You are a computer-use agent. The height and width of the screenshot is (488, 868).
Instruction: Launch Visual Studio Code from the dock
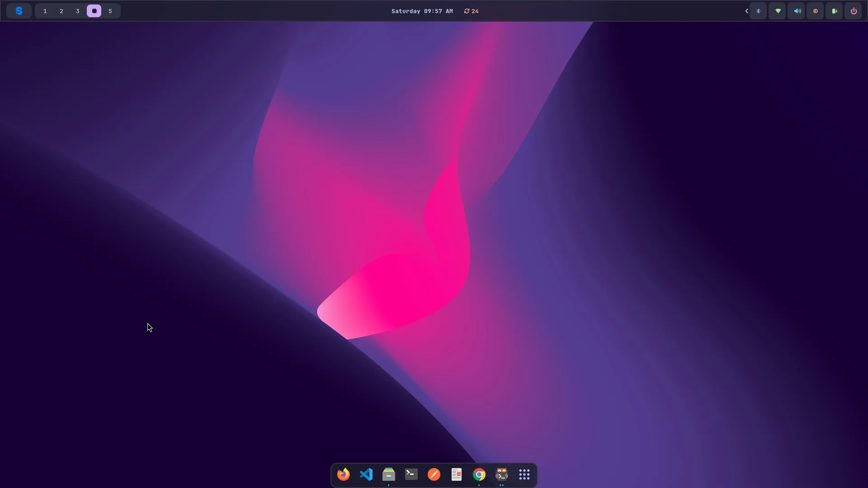pyautogui.click(x=366, y=474)
